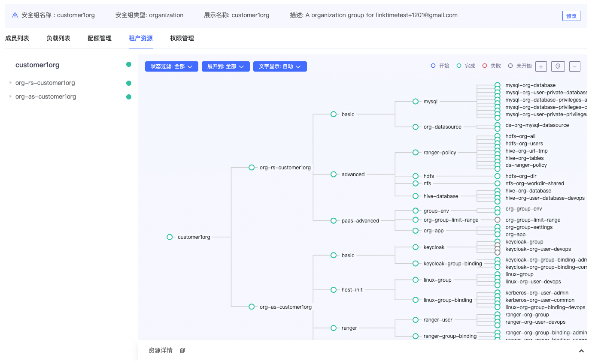The width and height of the screenshot is (592, 364).
Task: Toggle the 开始 legend status filter
Action: coord(440,66)
